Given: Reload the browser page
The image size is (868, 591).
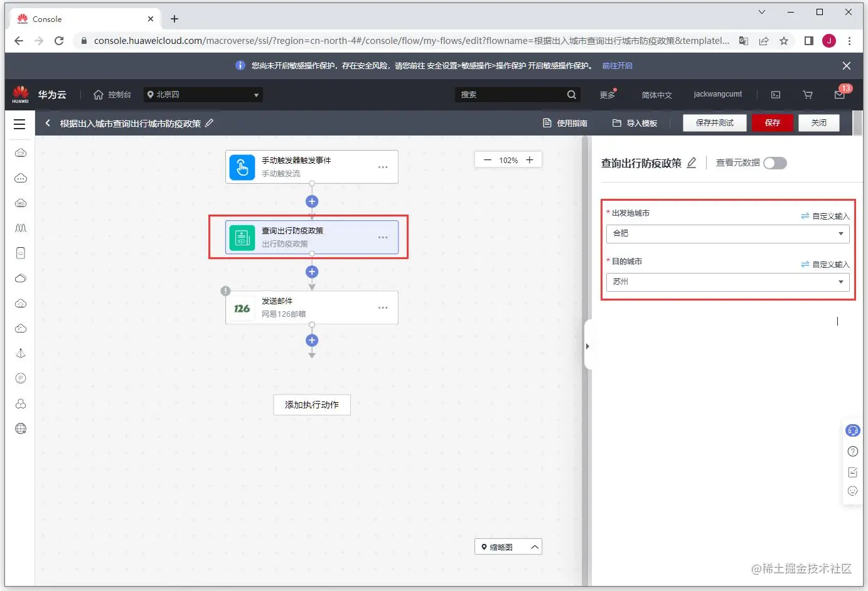Looking at the screenshot, I should [59, 41].
